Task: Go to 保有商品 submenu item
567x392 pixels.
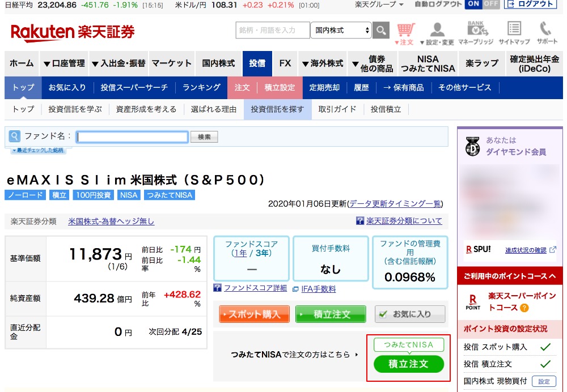Action: [x=404, y=87]
